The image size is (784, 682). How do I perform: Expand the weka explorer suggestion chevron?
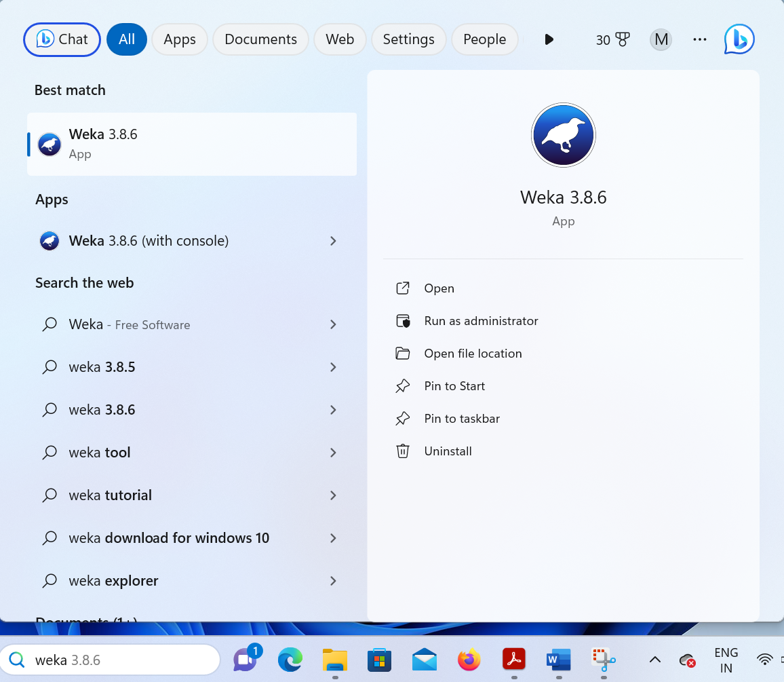(x=334, y=581)
